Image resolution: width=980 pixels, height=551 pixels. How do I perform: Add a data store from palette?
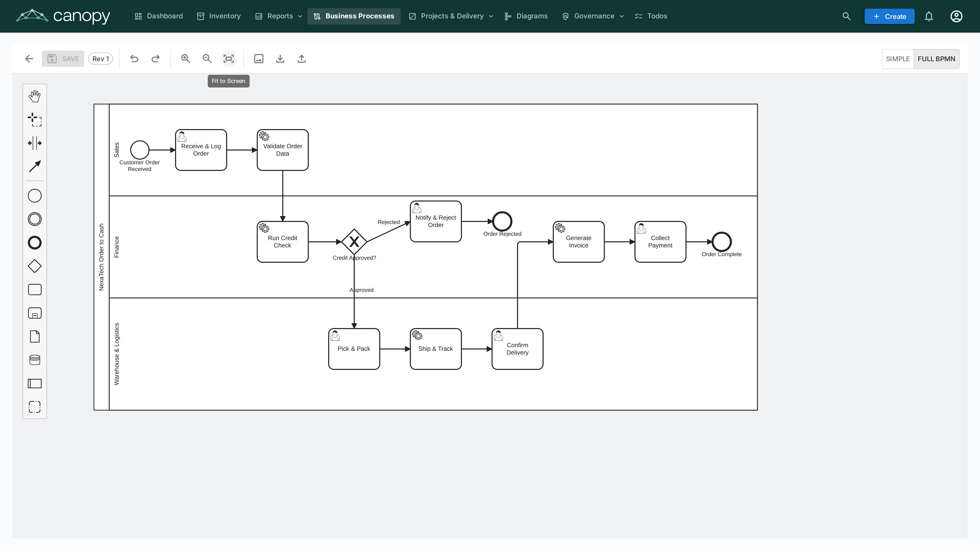pyautogui.click(x=35, y=360)
